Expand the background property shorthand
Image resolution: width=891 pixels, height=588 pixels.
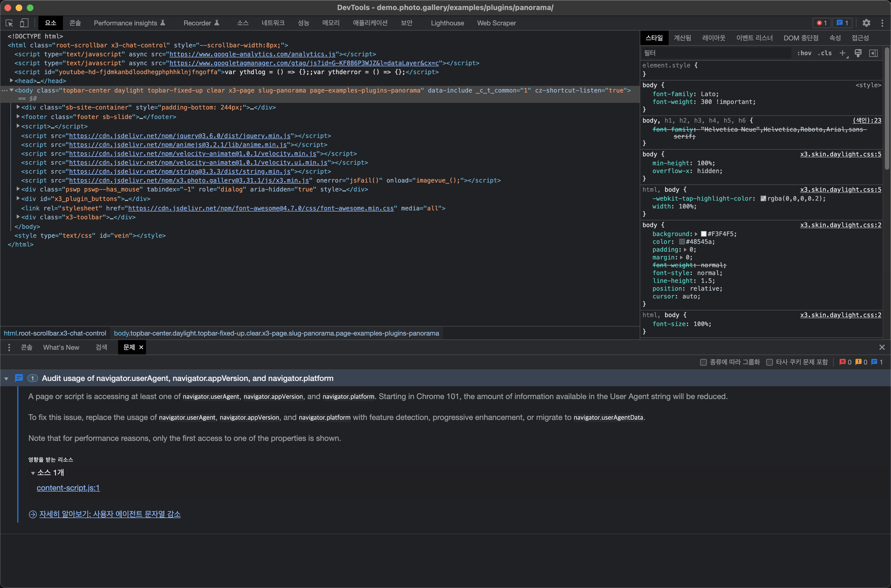pyautogui.click(x=696, y=234)
